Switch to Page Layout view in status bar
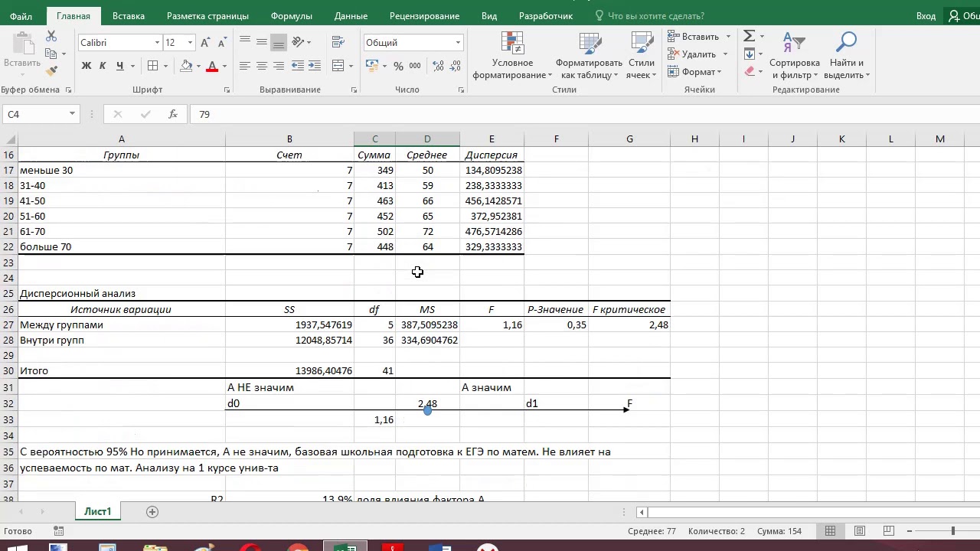Image resolution: width=980 pixels, height=551 pixels. click(x=859, y=531)
